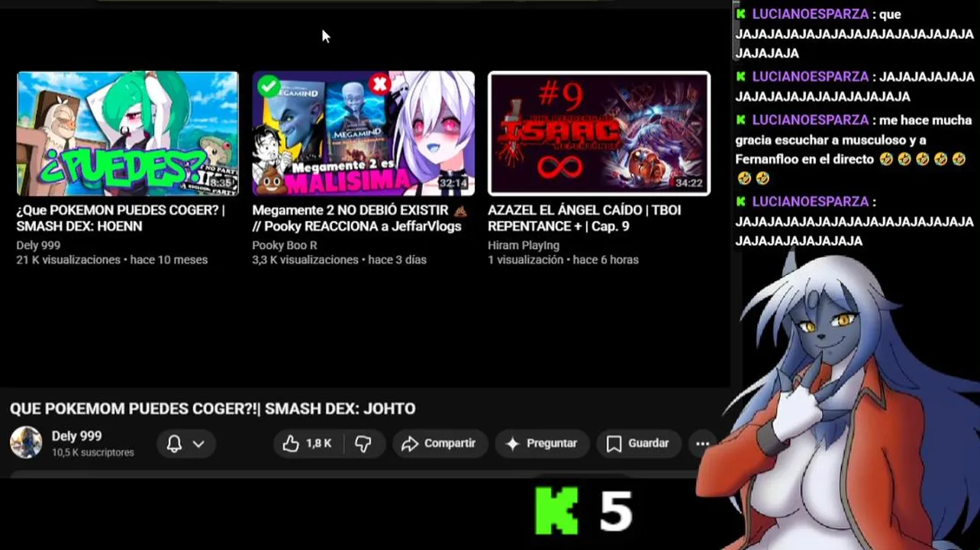Image resolution: width=980 pixels, height=550 pixels.
Task: Click the Compartir share button
Action: click(x=440, y=443)
